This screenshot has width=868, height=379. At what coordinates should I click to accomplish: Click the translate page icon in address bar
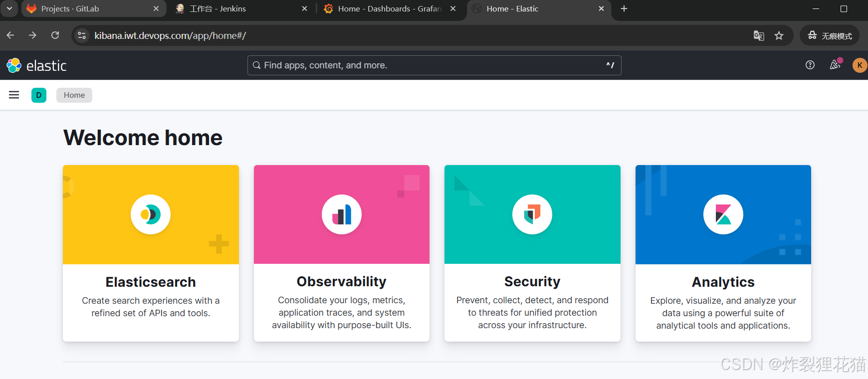click(x=759, y=35)
